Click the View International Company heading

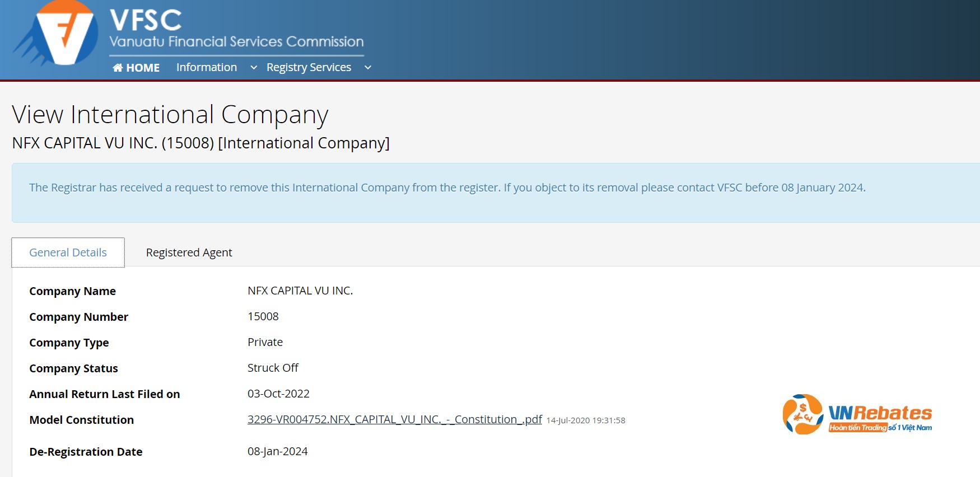pos(170,115)
